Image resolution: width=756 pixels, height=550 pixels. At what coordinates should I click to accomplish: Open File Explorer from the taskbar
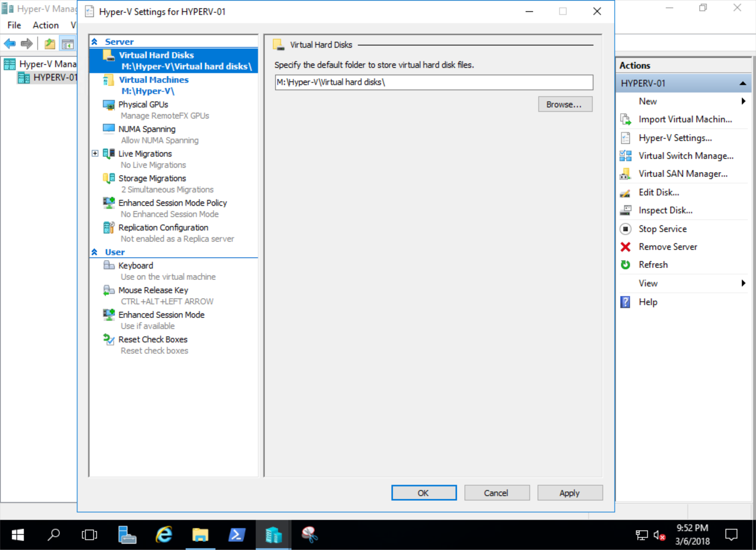[200, 535]
